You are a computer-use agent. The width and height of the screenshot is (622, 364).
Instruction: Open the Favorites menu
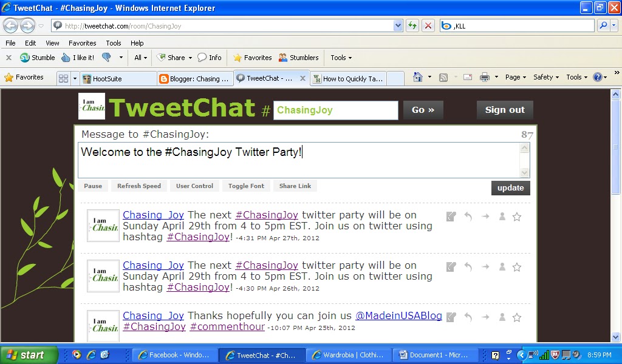[x=82, y=43]
